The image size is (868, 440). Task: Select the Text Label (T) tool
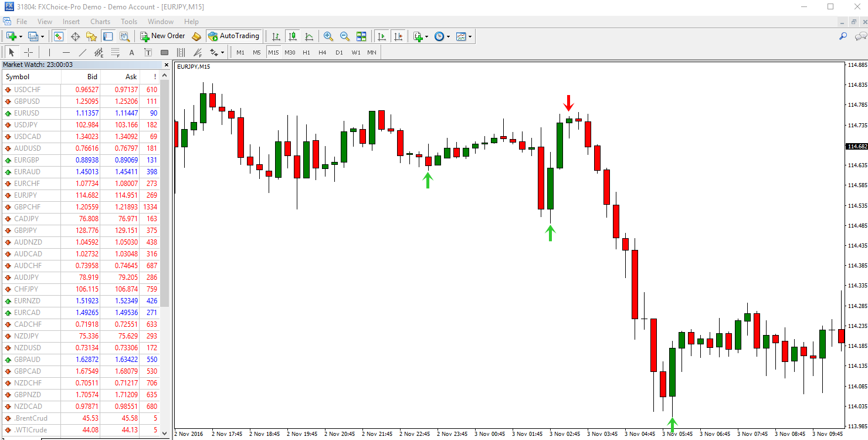(148, 52)
